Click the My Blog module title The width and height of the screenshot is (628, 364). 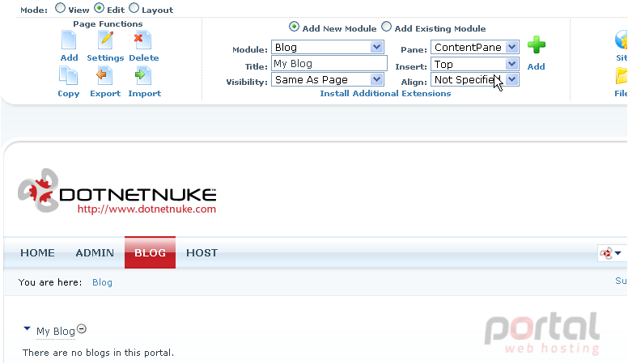tap(56, 332)
